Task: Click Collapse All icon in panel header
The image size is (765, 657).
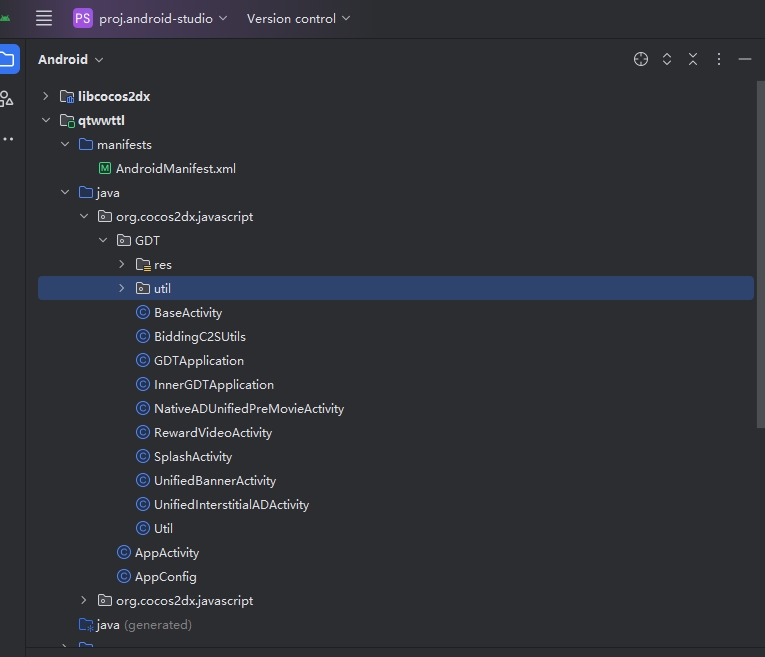Action: [693, 60]
